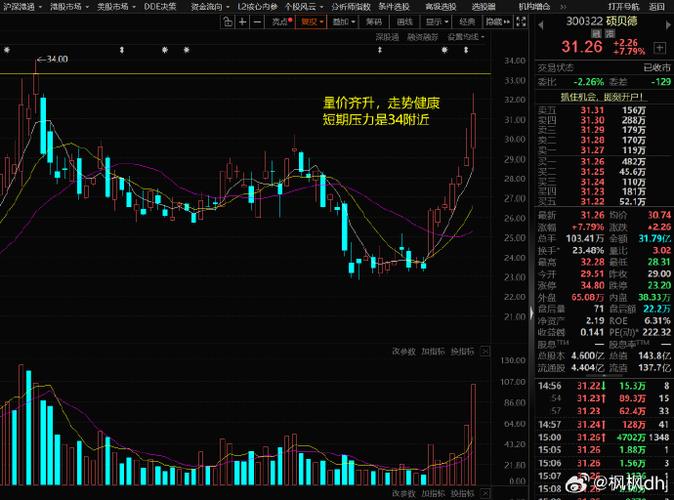
Task: Click 加指标 in the bottom indicator bar
Action: [433, 493]
